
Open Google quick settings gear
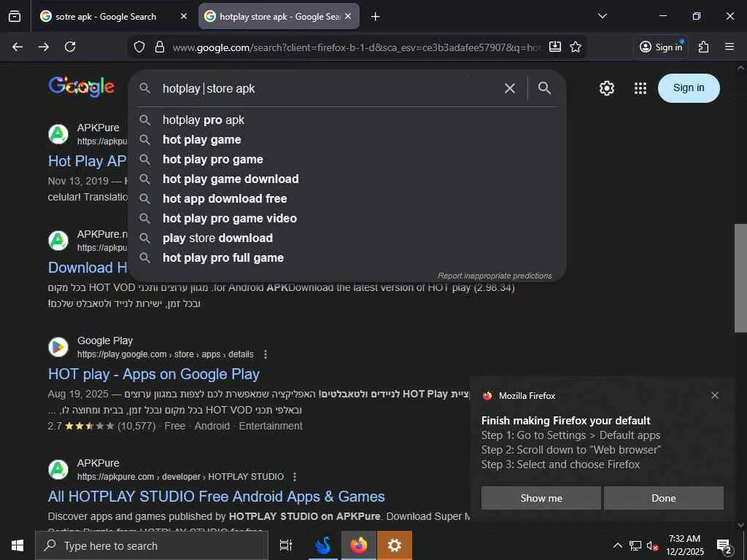[x=606, y=88]
